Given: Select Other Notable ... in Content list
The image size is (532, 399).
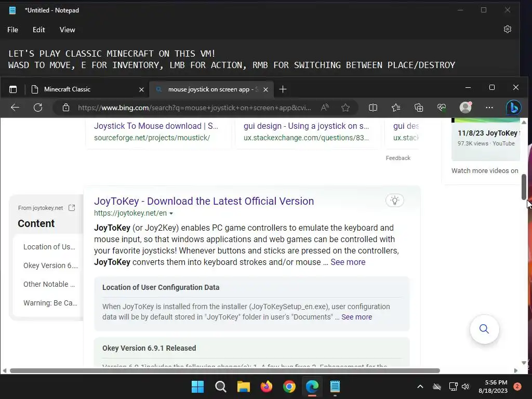Looking at the screenshot, I should pos(49,284).
